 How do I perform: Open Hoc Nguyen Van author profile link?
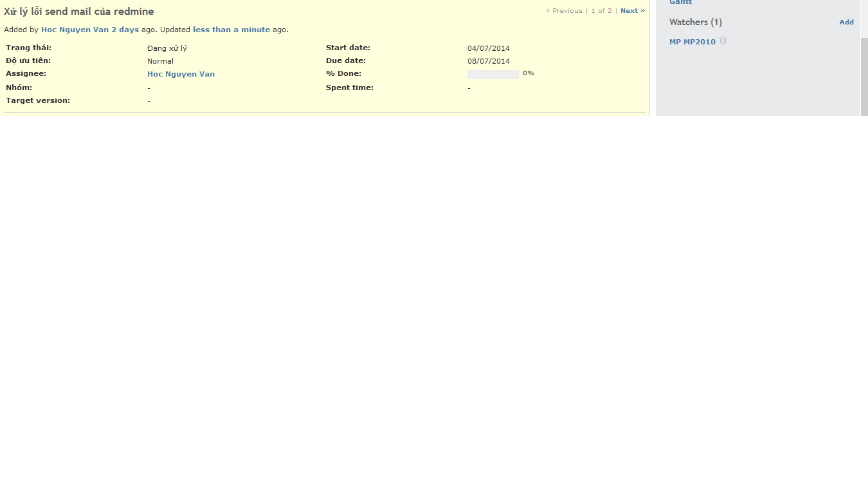[75, 30]
